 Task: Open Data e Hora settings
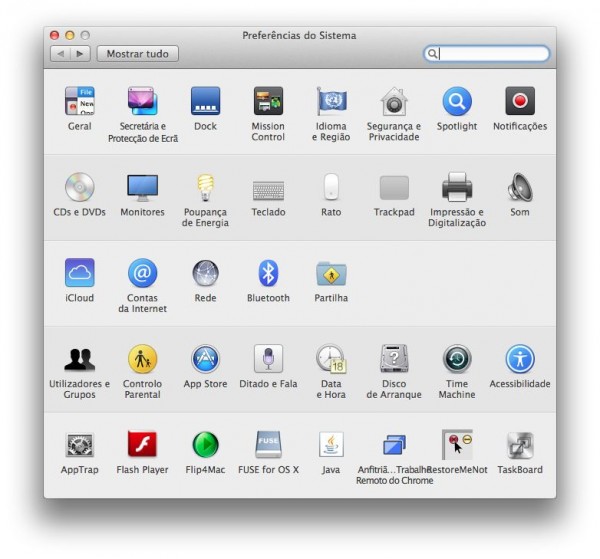click(331, 359)
